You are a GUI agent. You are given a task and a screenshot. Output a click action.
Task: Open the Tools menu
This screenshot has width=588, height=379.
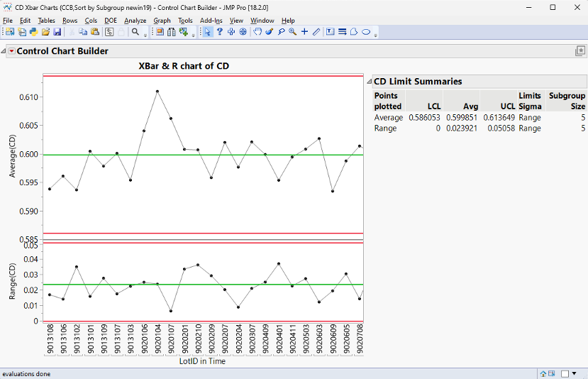tap(185, 21)
